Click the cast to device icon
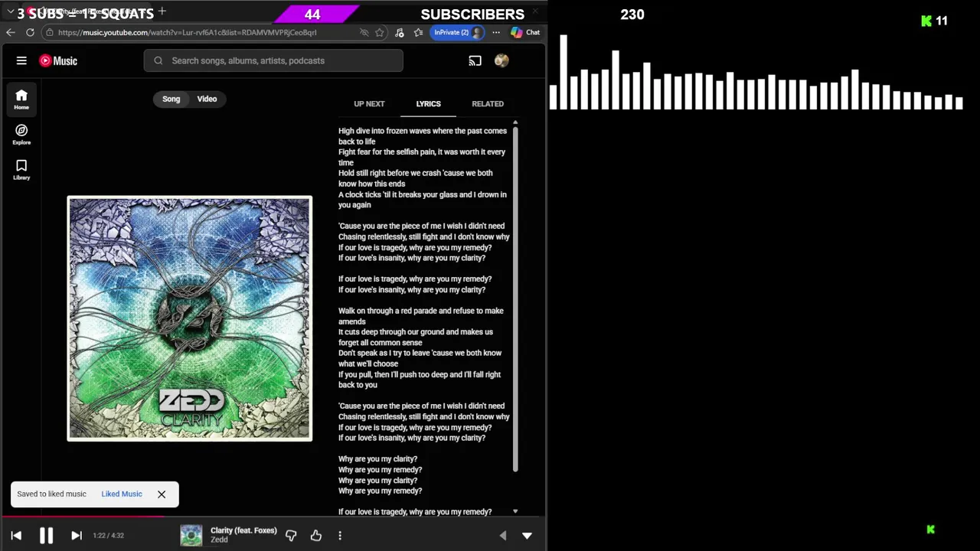This screenshot has width=980, height=551. tap(475, 60)
